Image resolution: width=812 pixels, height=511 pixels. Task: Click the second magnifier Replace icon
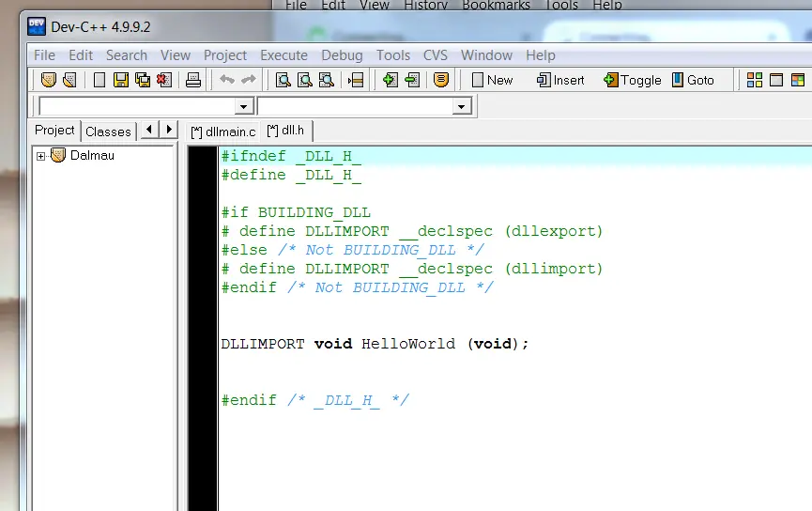[x=305, y=80]
